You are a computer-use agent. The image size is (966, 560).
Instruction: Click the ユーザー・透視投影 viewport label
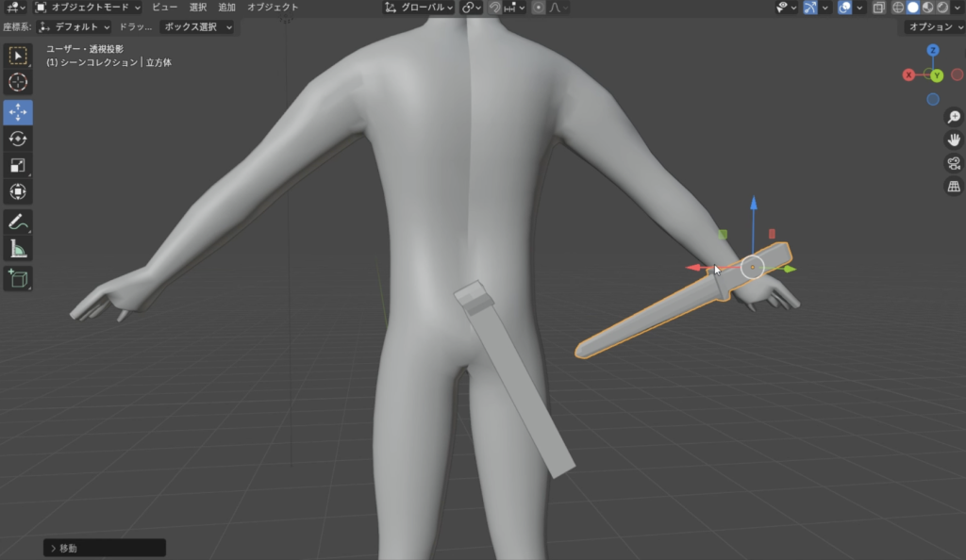(85, 49)
